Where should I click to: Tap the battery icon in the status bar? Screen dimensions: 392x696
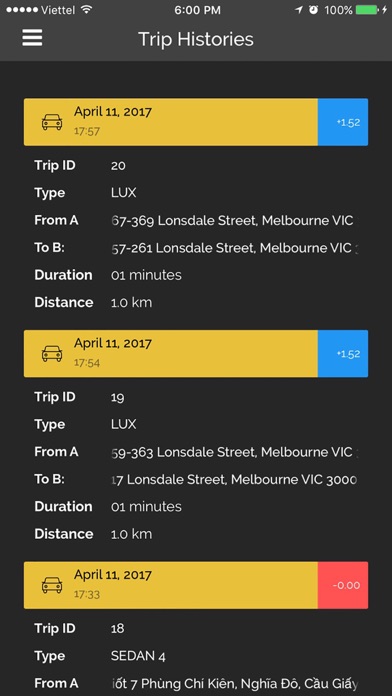click(x=368, y=10)
